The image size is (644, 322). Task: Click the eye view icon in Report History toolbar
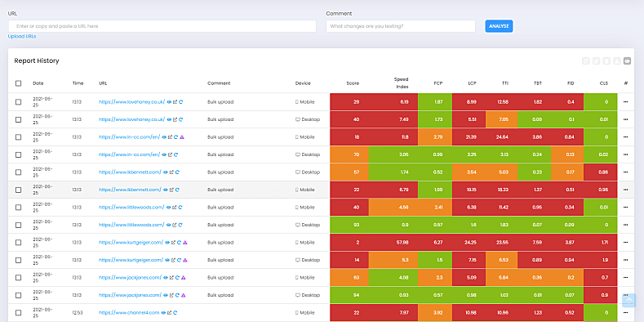click(627, 60)
